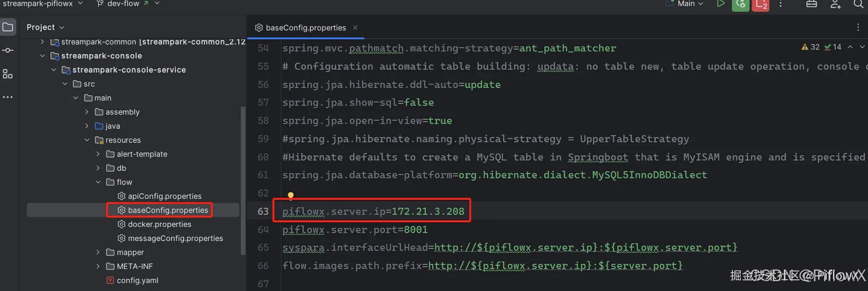Collapse the main folder
This screenshot has width=868, height=291.
click(76, 98)
